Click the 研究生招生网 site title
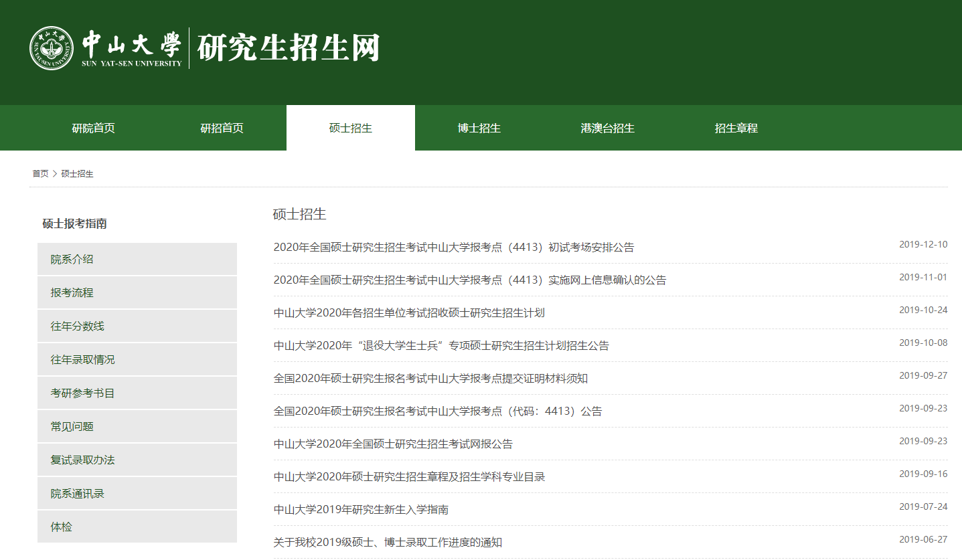This screenshot has height=560, width=962. pyautogui.click(x=289, y=48)
